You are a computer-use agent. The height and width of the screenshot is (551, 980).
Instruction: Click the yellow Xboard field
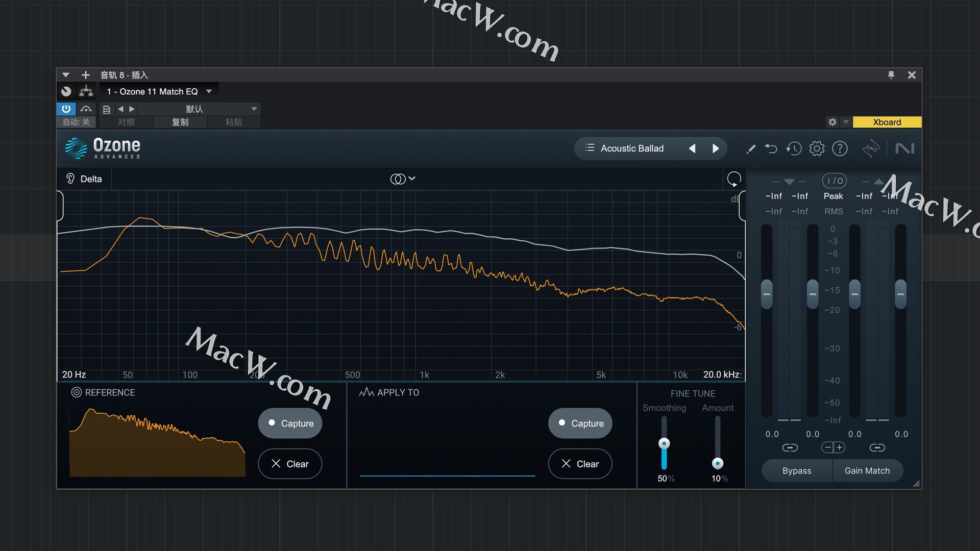[x=887, y=122]
